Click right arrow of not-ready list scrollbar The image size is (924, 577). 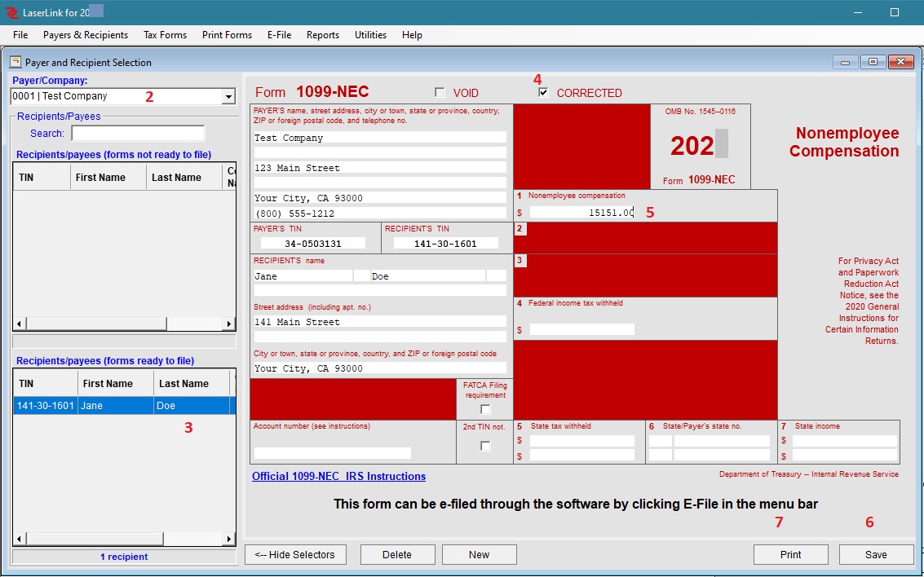pyautogui.click(x=229, y=324)
